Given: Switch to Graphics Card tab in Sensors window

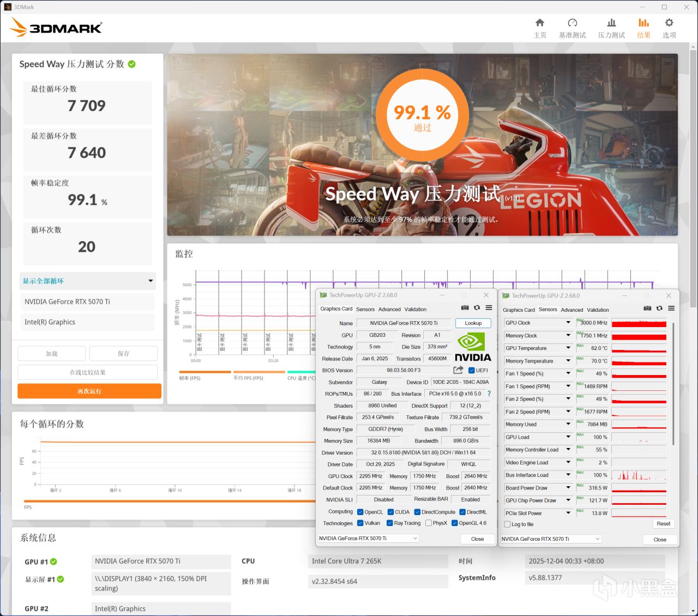Looking at the screenshot, I should (519, 310).
